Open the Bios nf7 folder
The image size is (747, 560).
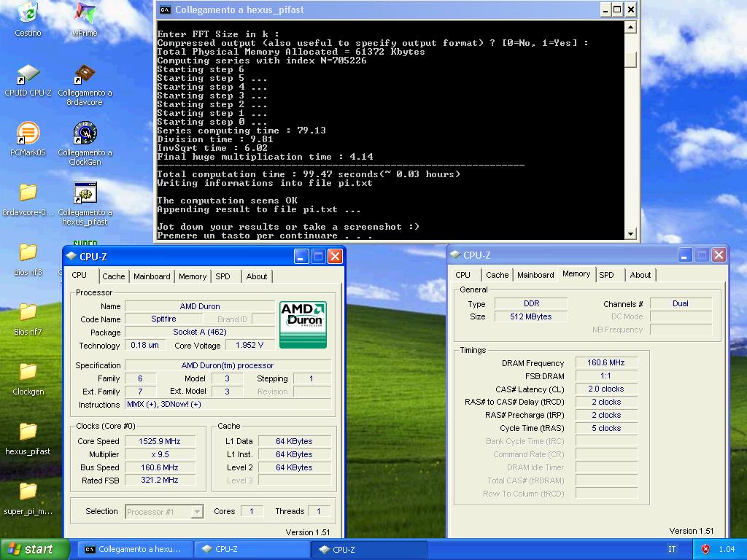(28, 319)
